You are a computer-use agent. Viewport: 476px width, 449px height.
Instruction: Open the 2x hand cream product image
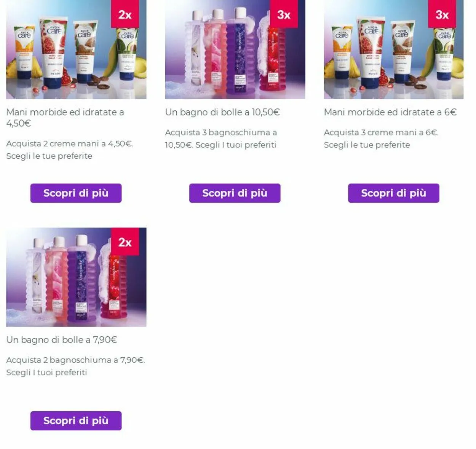[x=76, y=49]
